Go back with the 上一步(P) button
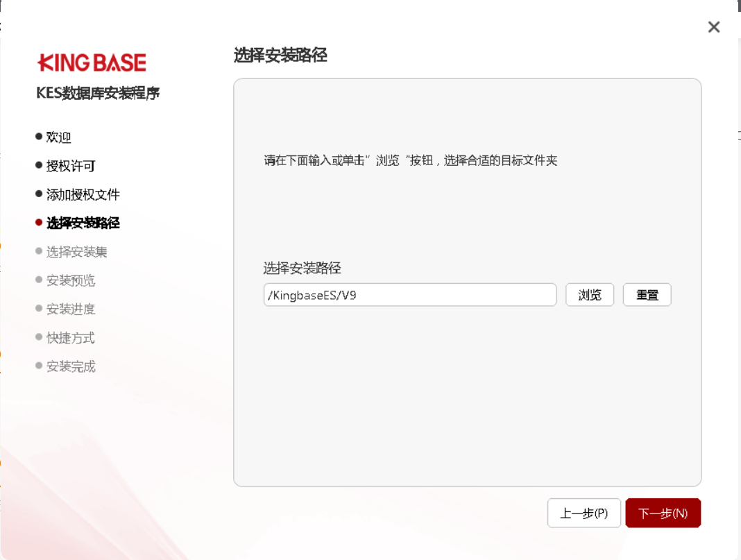Viewport: 741px width, 560px height. coord(584,514)
